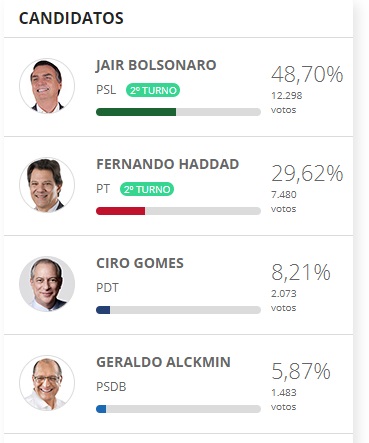Screen dimensions: 369x443
Task: Click the dark blue Ciro Gomes progress bar
Action: (178, 310)
